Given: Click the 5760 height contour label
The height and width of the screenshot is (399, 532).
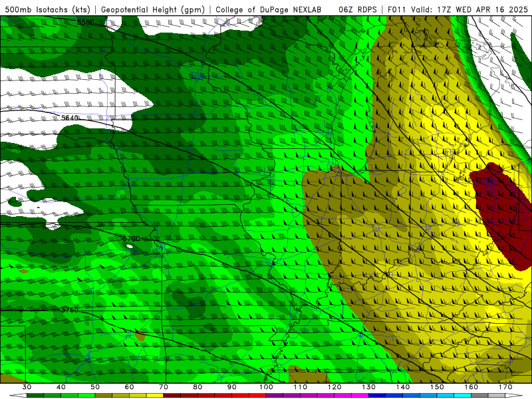Looking at the screenshot, I should tap(70, 310).
